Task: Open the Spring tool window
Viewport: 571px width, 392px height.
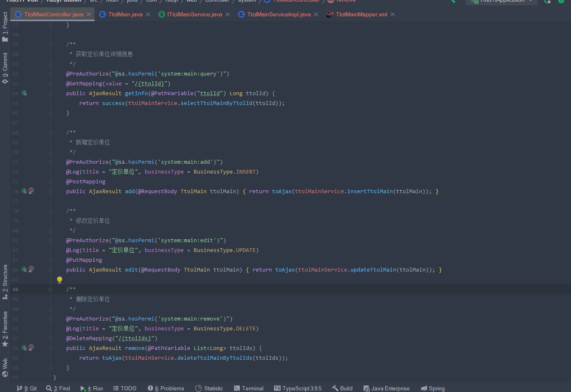Action: pyautogui.click(x=433, y=388)
